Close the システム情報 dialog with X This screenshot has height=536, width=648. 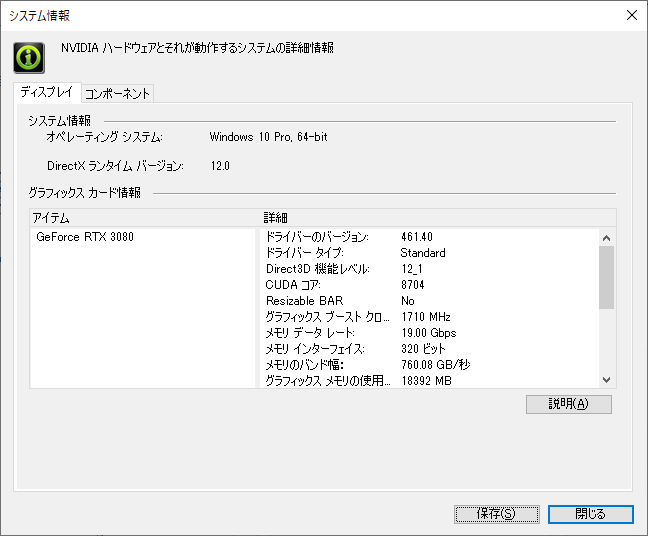click(x=631, y=15)
